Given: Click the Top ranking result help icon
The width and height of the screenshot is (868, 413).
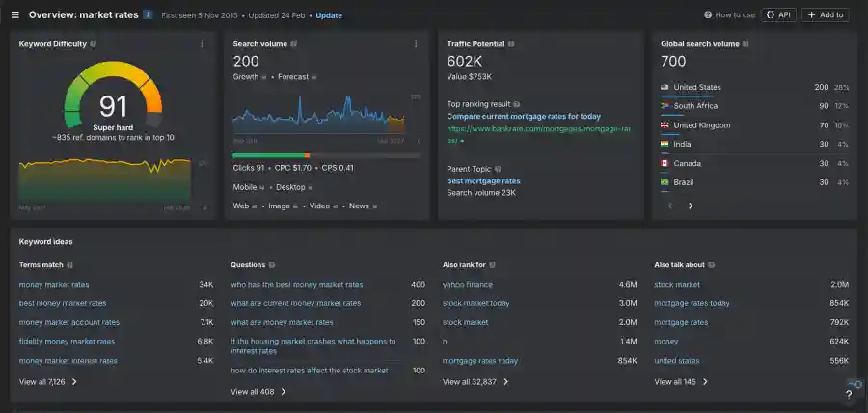Looking at the screenshot, I should [517, 104].
